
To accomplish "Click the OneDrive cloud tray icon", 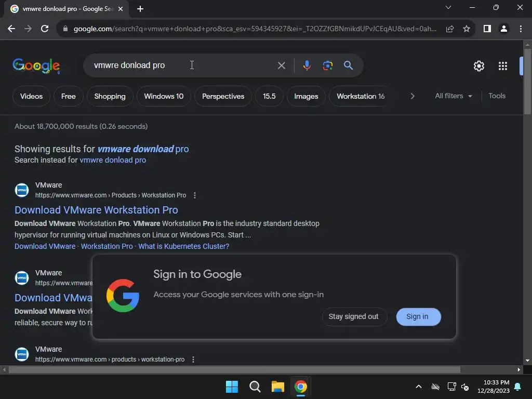I will tap(435, 387).
